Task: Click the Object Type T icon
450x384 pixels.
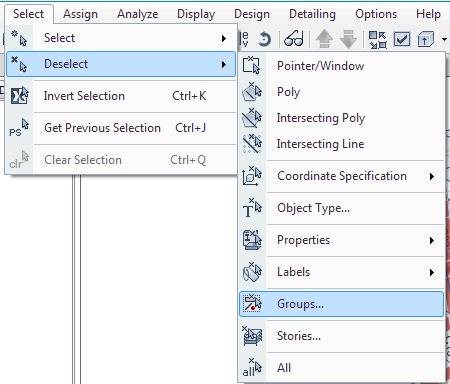Action: [x=252, y=208]
